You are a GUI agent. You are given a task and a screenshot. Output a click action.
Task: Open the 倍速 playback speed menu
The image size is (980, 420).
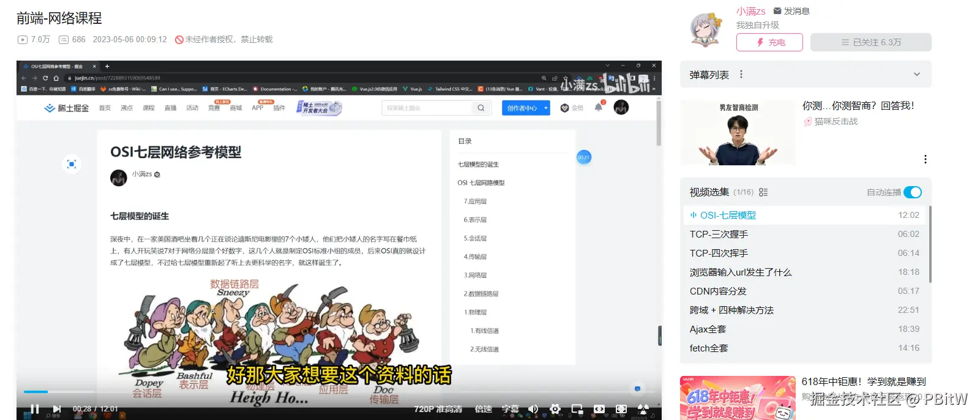point(484,409)
